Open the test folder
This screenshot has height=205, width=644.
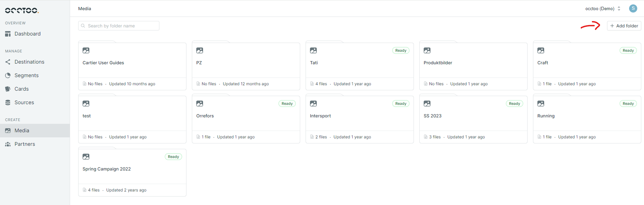tap(132, 119)
